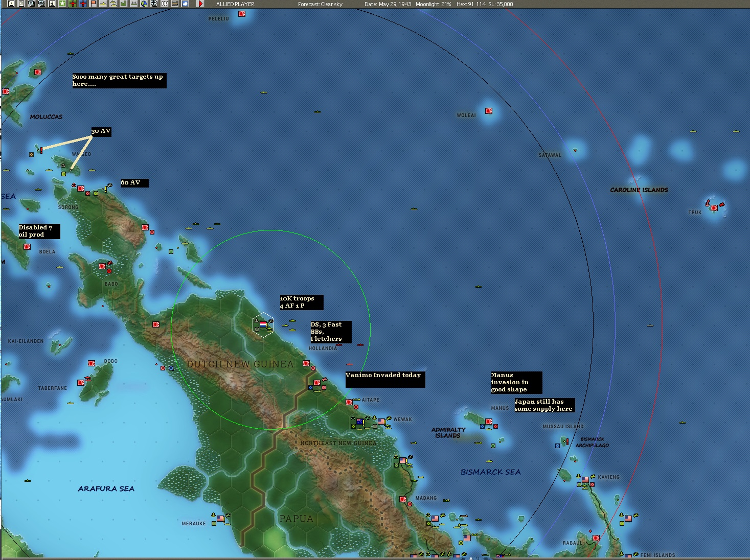Click the OP toolbar button
The width and height of the screenshot is (750, 560).
click(x=165, y=4)
